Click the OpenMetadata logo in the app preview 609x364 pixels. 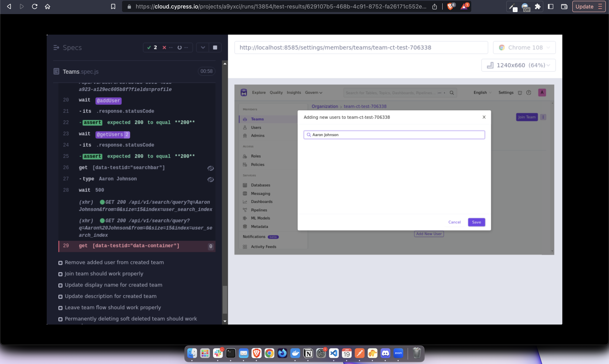point(244,92)
